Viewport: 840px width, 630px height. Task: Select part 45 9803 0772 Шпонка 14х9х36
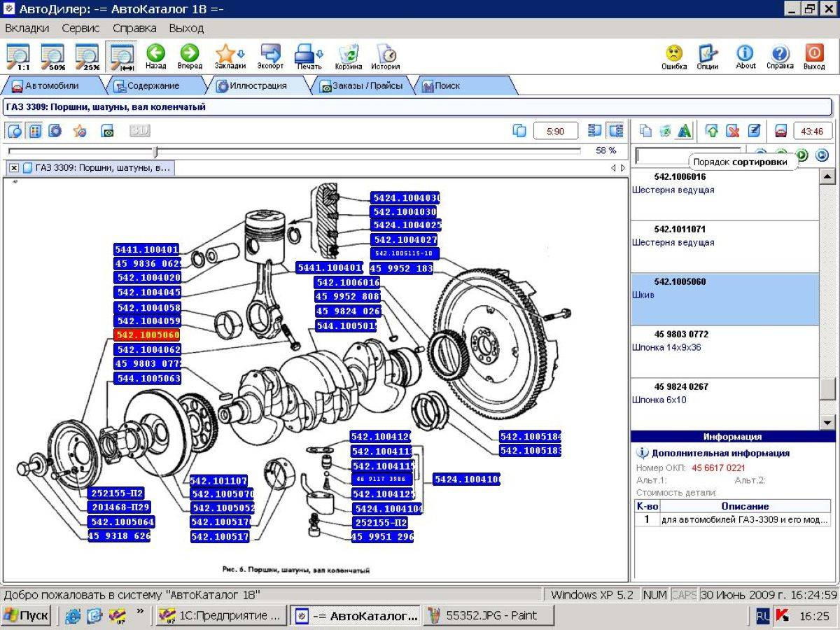coord(724,352)
